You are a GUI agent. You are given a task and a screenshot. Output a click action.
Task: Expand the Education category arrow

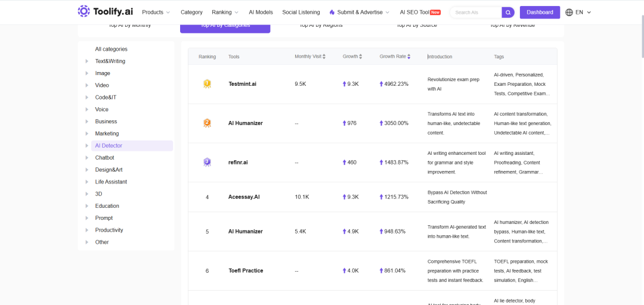86,206
